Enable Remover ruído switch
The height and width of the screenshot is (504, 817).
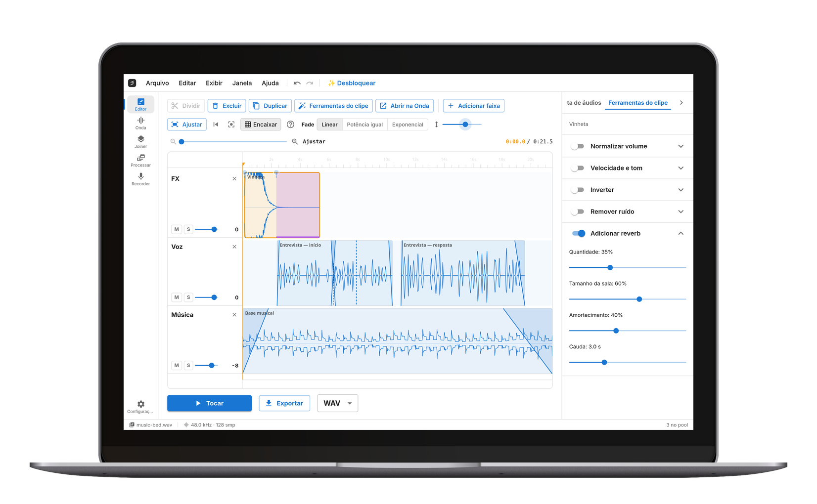coord(577,211)
